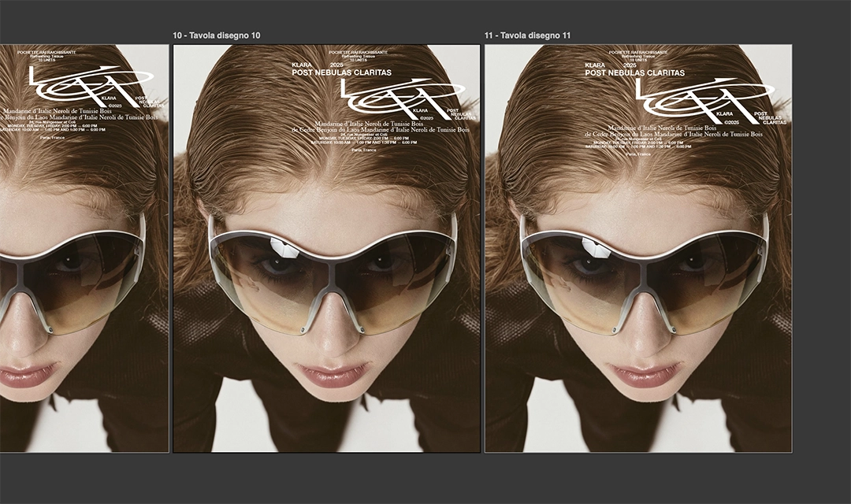Click the 'Paris, France' text on artboard 10

pos(363,150)
